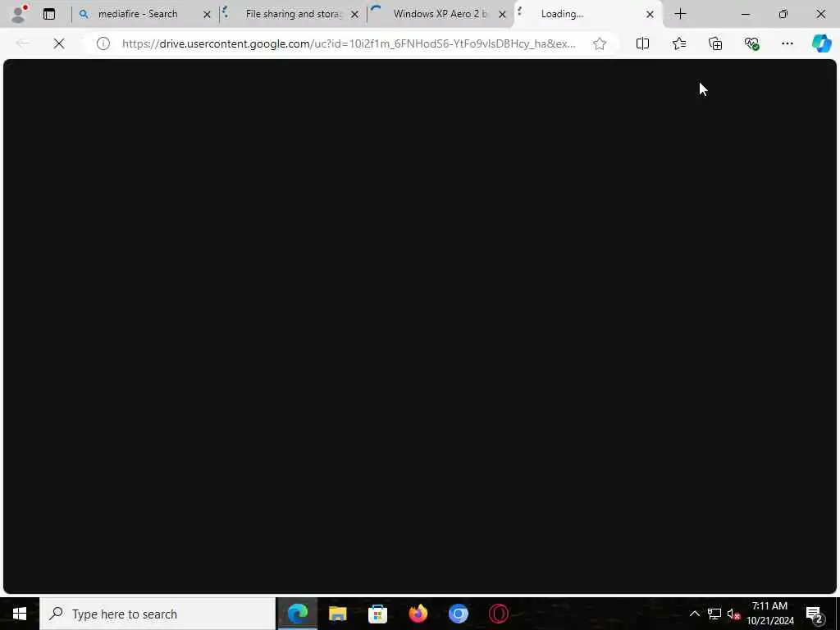Open Microsoft Store from taskbar

click(x=377, y=614)
